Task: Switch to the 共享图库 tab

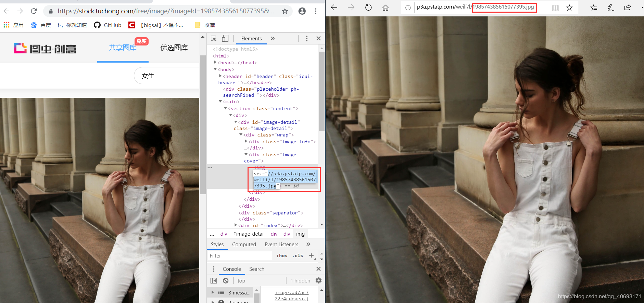Action: (123, 48)
